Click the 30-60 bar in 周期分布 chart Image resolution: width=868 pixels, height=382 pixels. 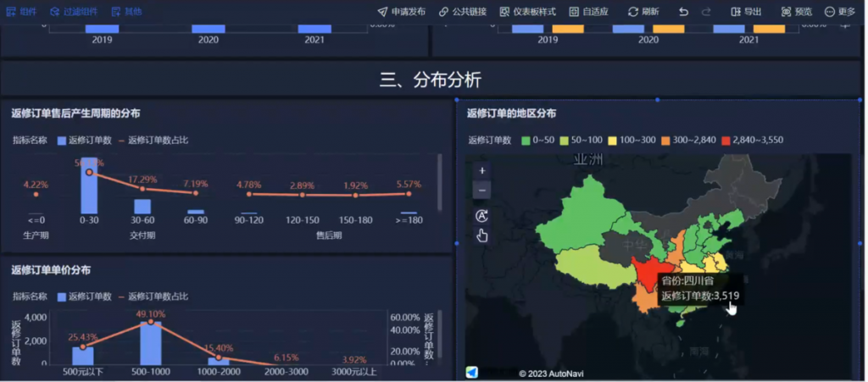(x=142, y=207)
